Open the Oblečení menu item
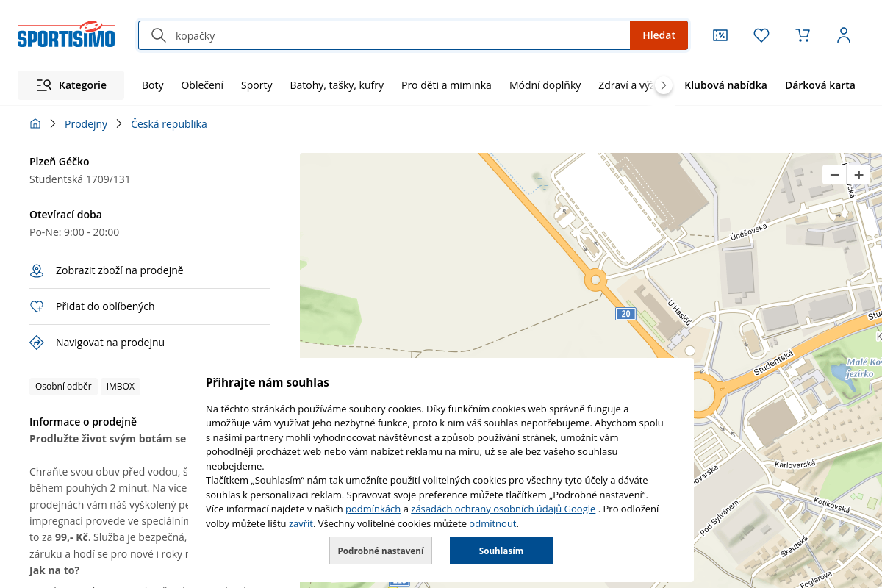882x588 pixels. pyautogui.click(x=202, y=85)
